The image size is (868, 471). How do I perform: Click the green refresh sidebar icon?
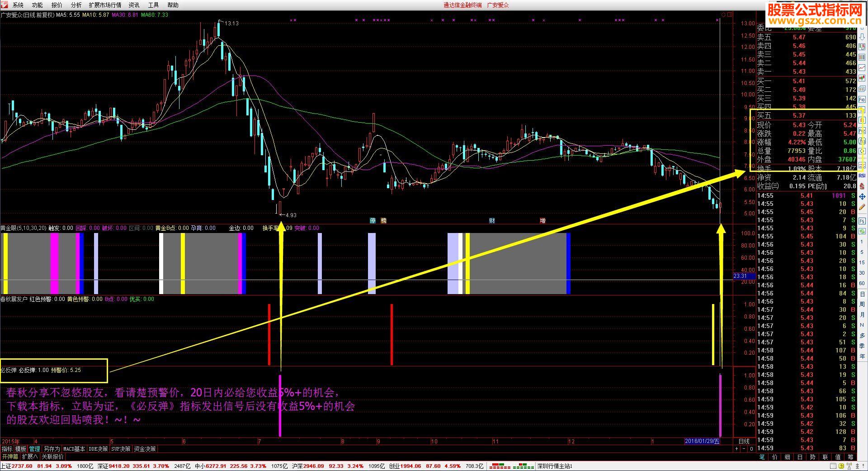coord(862,231)
